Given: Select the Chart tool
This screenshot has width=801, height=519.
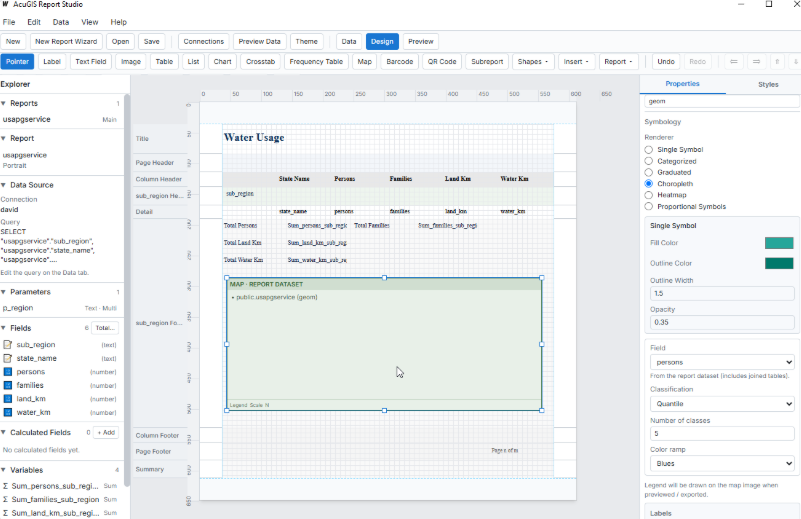Looking at the screenshot, I should click(x=222, y=61).
